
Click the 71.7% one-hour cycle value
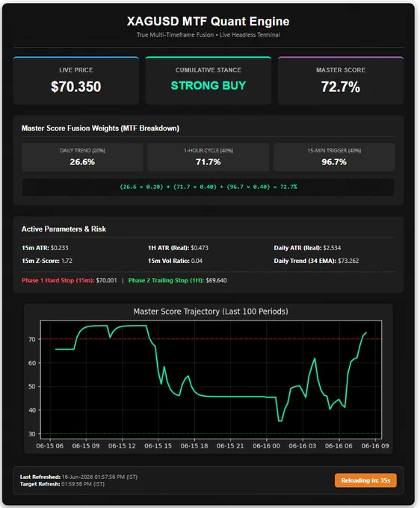click(208, 162)
